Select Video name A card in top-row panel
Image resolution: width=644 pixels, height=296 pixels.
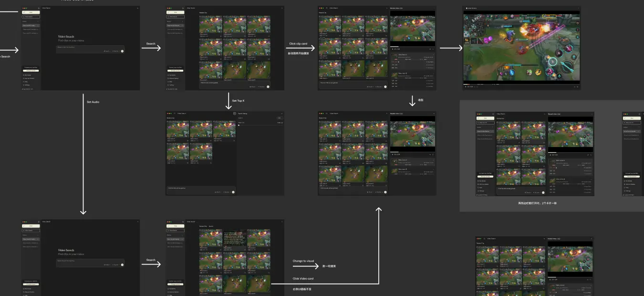[413, 61]
